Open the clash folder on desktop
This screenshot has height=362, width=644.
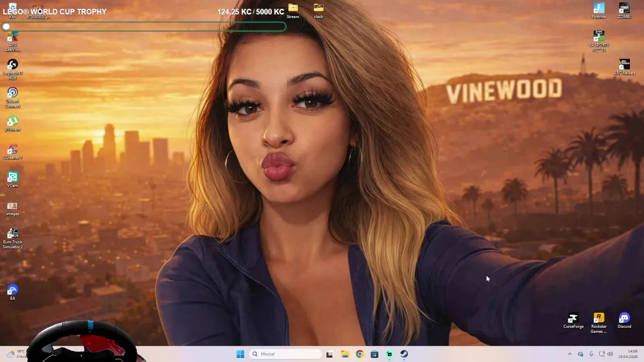pyautogui.click(x=318, y=11)
